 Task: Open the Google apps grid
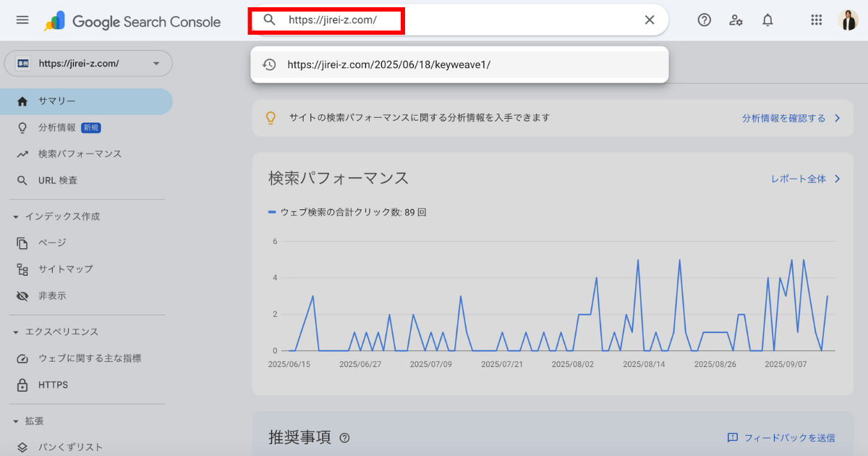coord(817,20)
